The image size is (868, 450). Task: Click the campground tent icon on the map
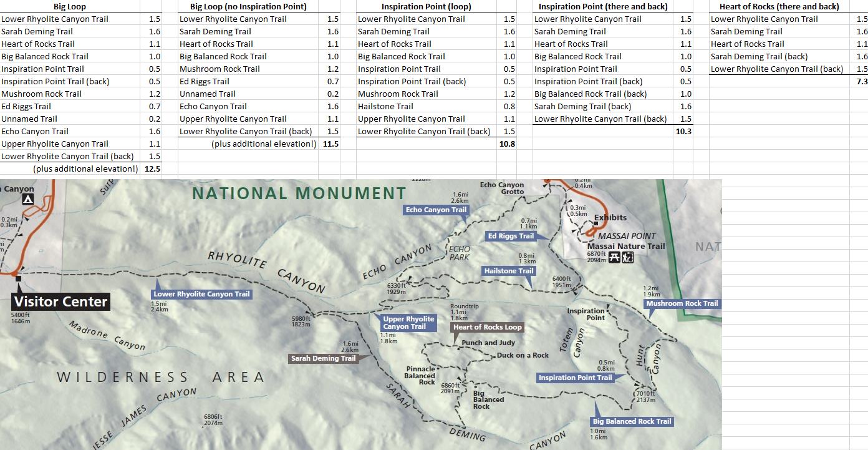[x=27, y=199]
